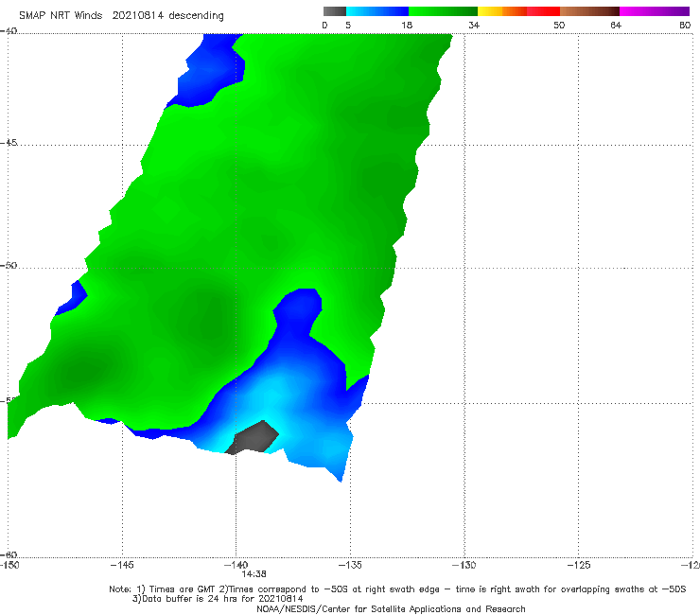The image size is (700, 615).
Task: Click latitude axis label '-45'
Action: point(9,143)
